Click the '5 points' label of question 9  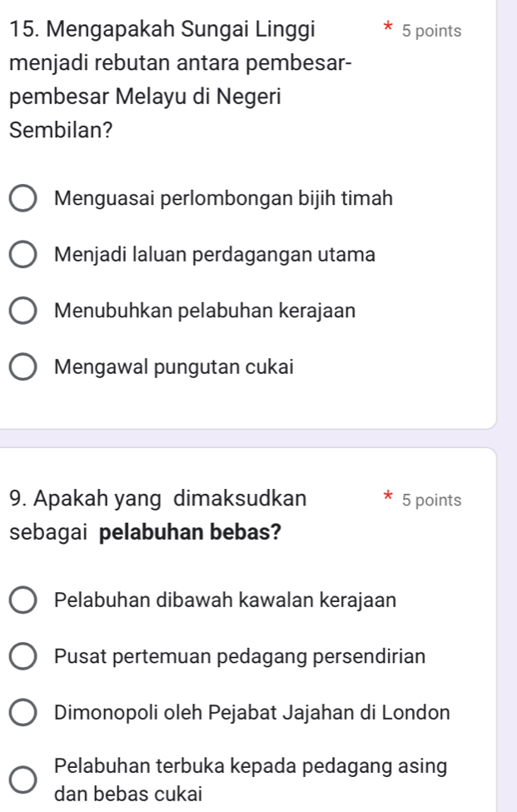430,501
